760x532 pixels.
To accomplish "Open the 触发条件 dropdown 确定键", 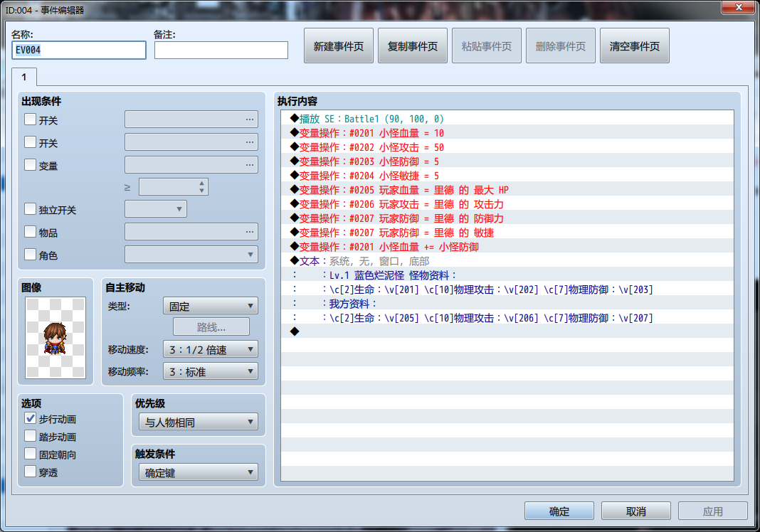I will [199, 472].
